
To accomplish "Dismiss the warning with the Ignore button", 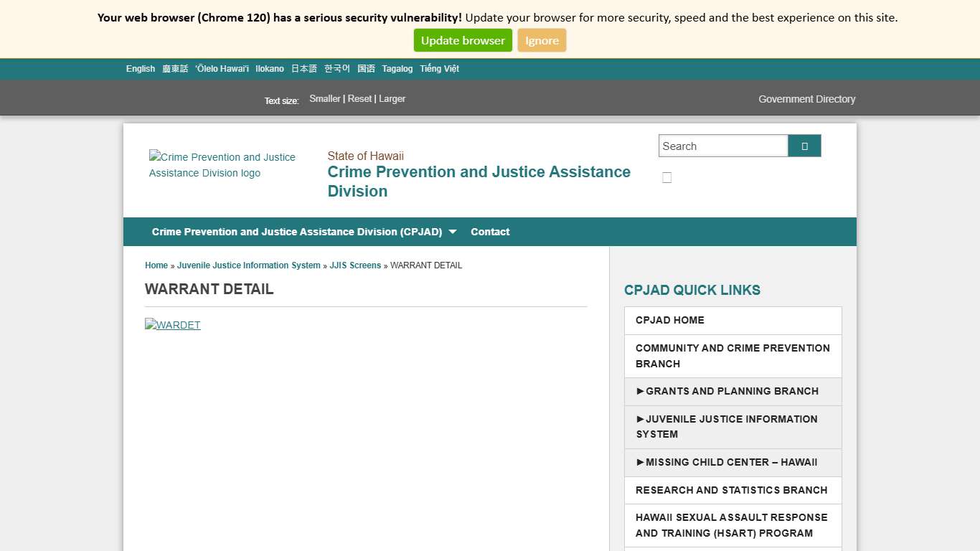I will [x=542, y=40].
